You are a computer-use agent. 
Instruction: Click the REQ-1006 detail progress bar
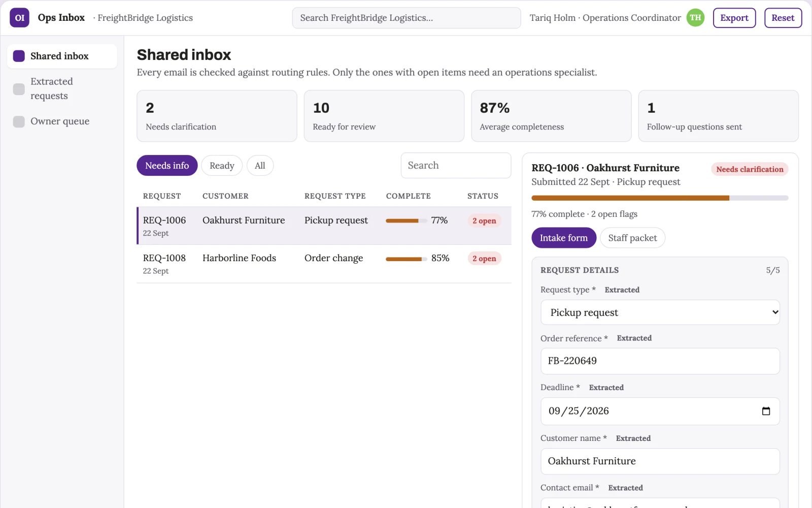pos(660,198)
